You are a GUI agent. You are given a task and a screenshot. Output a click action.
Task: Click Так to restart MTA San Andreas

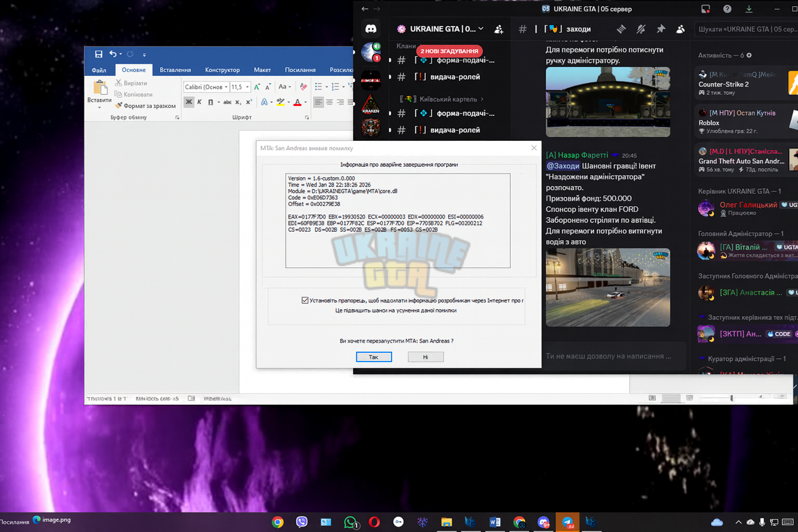[374, 357]
